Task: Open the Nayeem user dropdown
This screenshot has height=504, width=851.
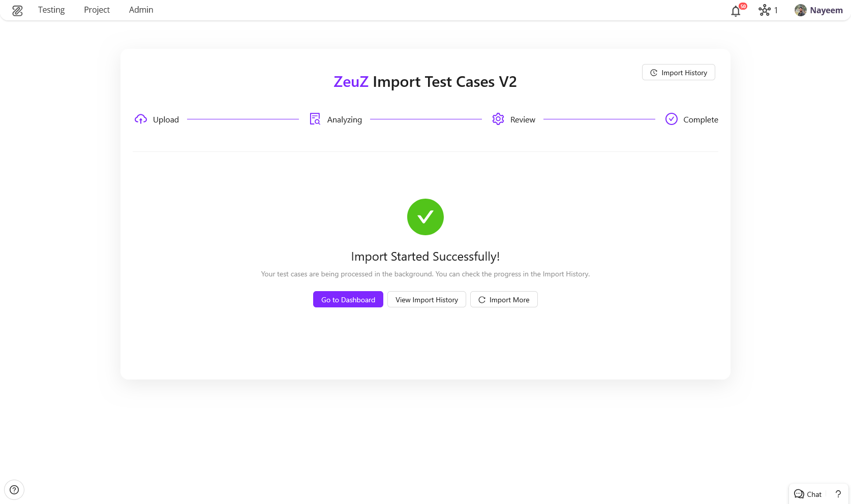Action: (x=826, y=10)
